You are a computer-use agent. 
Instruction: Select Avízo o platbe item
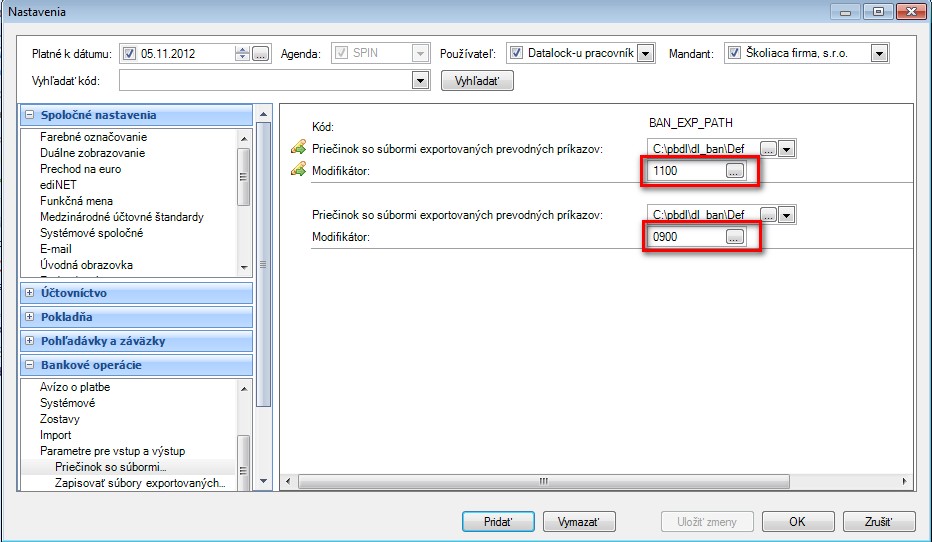75,387
